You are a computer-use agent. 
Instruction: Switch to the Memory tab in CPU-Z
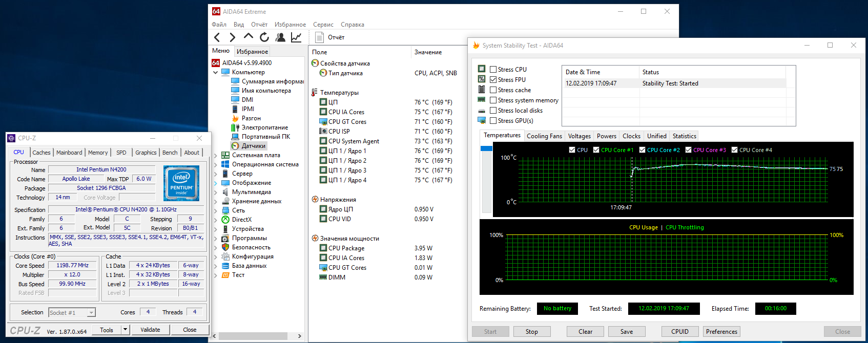click(98, 153)
